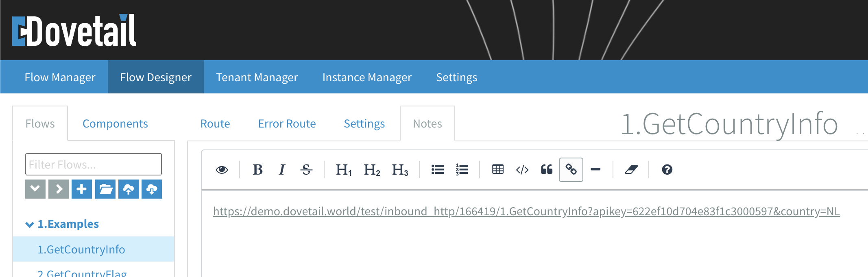This screenshot has width=868, height=277.
Task: Click the insert link icon
Action: (x=571, y=169)
